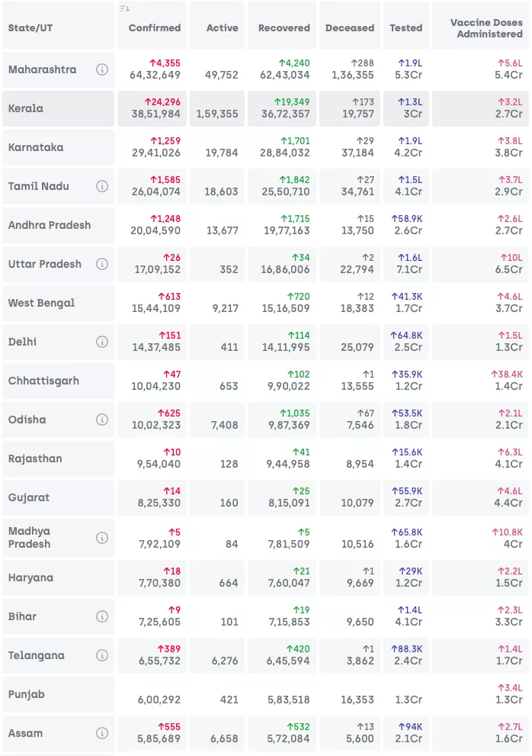Sort table by Confirmed column header
532x756 pixels.
[x=155, y=28]
